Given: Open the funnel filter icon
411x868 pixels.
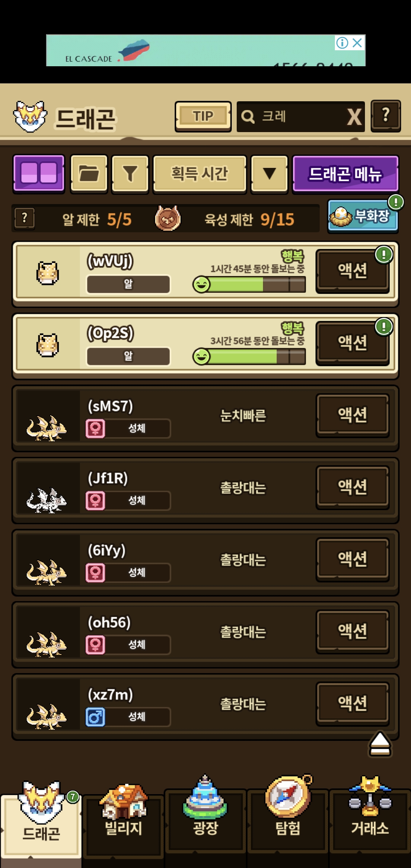Looking at the screenshot, I should [x=130, y=174].
